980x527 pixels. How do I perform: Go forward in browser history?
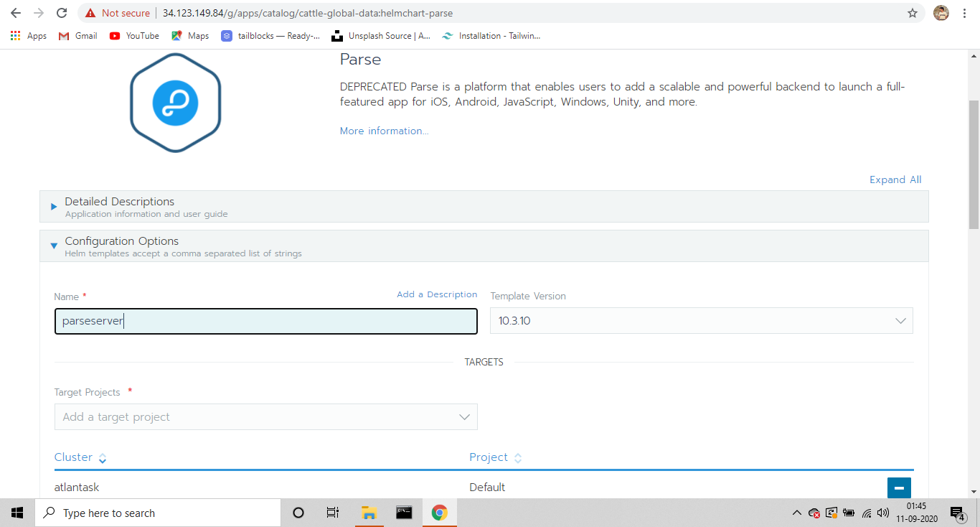[39, 13]
